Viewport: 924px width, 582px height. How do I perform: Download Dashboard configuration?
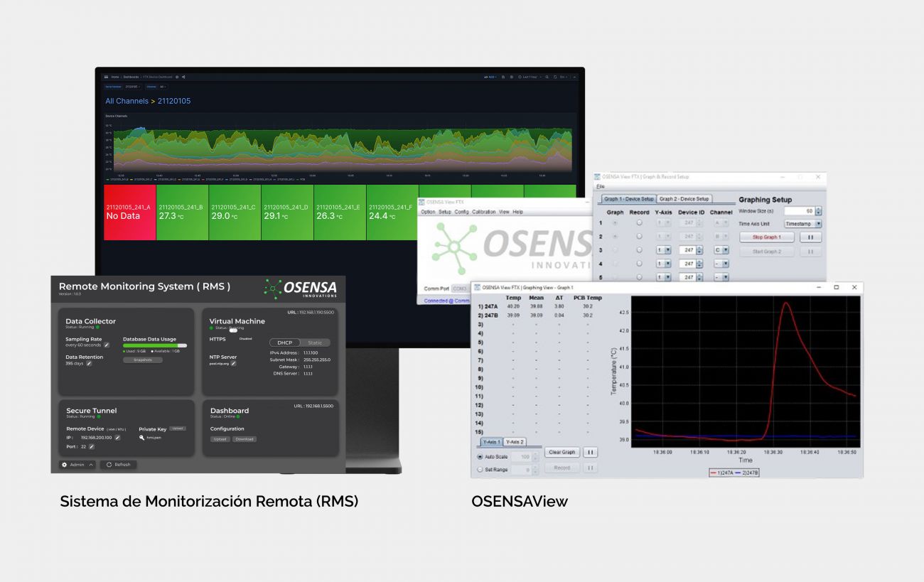click(245, 439)
